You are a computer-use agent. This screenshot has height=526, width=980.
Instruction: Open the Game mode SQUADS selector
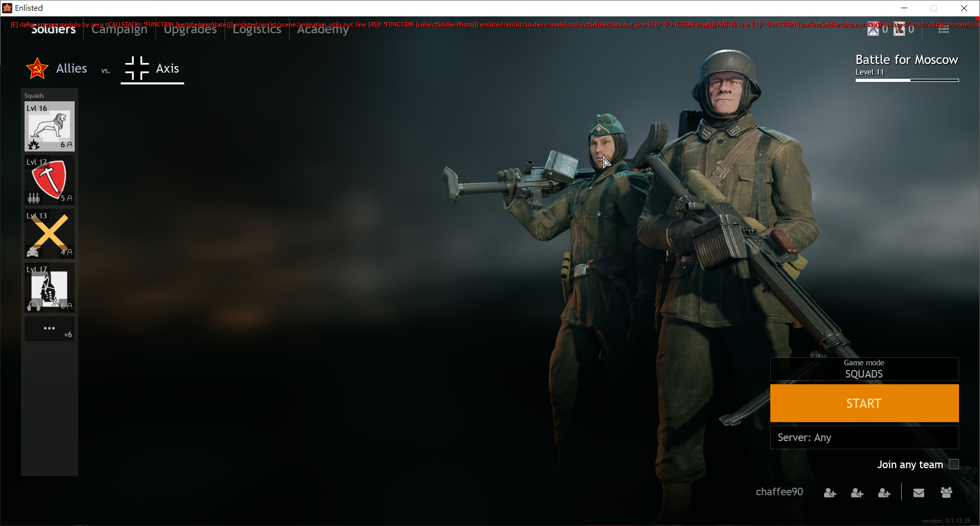coord(864,369)
